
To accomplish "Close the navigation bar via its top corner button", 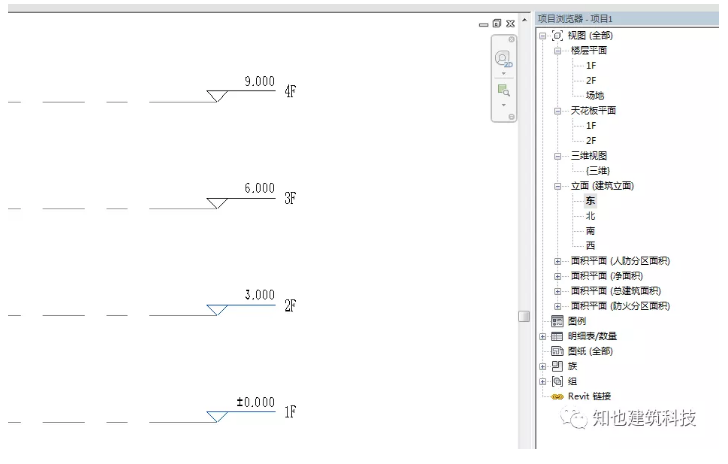I will [511, 39].
